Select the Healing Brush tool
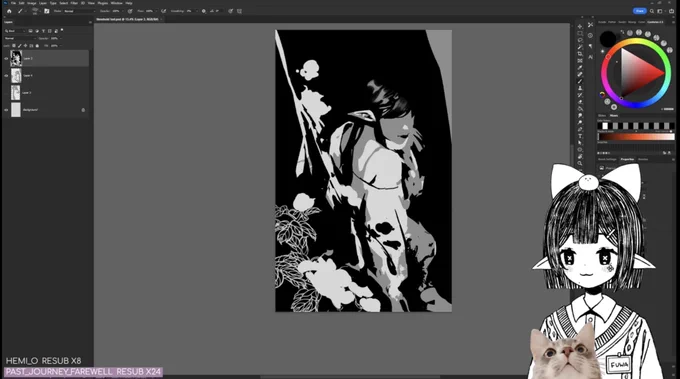680x379 pixels. click(580, 74)
